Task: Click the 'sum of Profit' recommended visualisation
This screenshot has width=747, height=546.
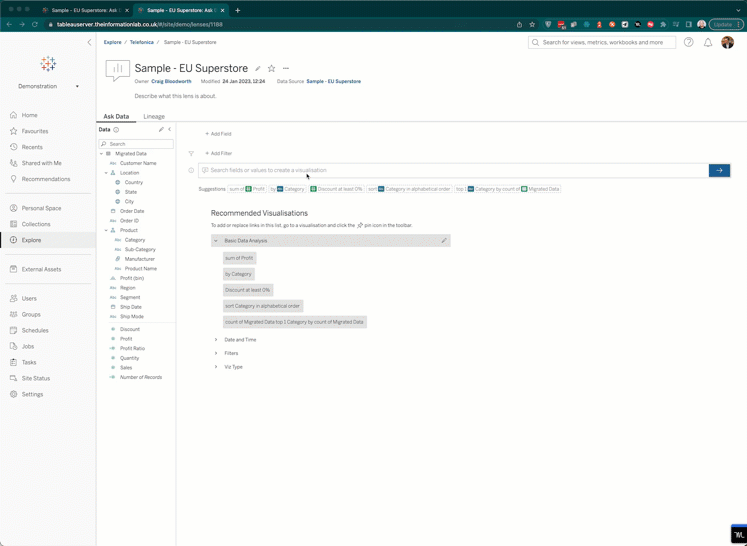Action: click(239, 258)
